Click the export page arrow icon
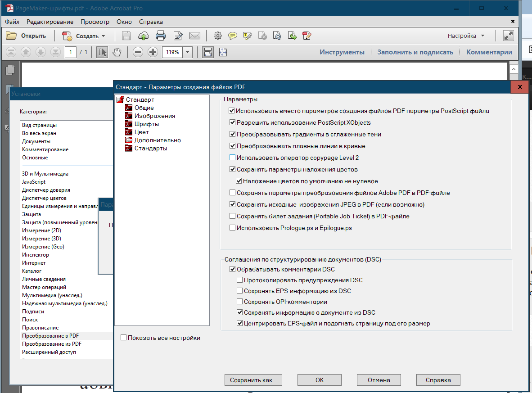The width and height of the screenshot is (532, 393). click(x=292, y=36)
